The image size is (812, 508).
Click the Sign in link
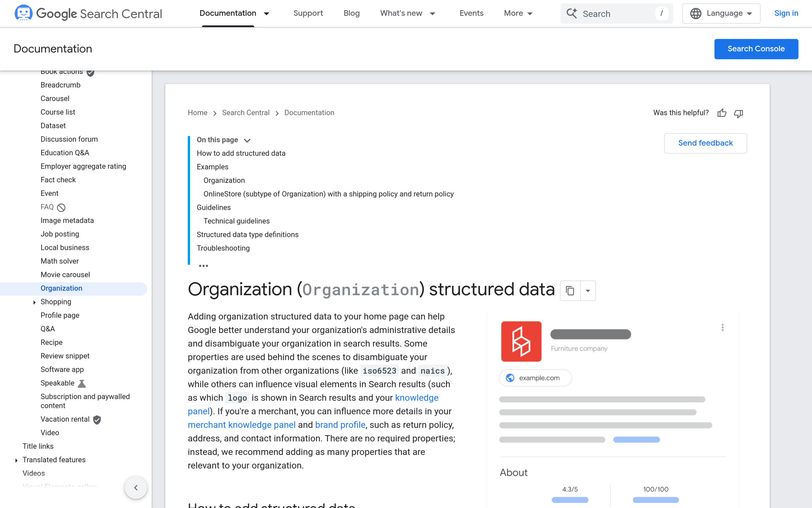pos(786,13)
